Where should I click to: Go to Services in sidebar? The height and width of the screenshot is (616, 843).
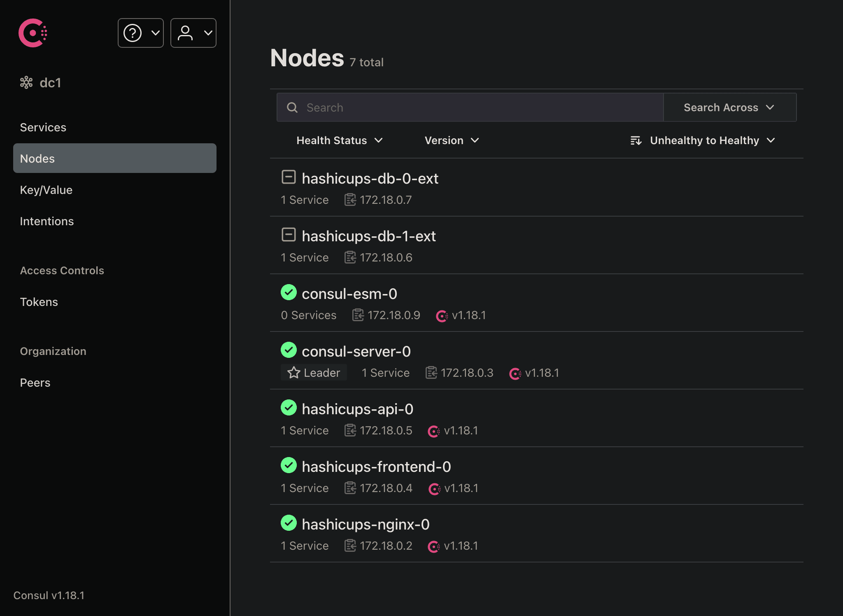click(x=43, y=127)
